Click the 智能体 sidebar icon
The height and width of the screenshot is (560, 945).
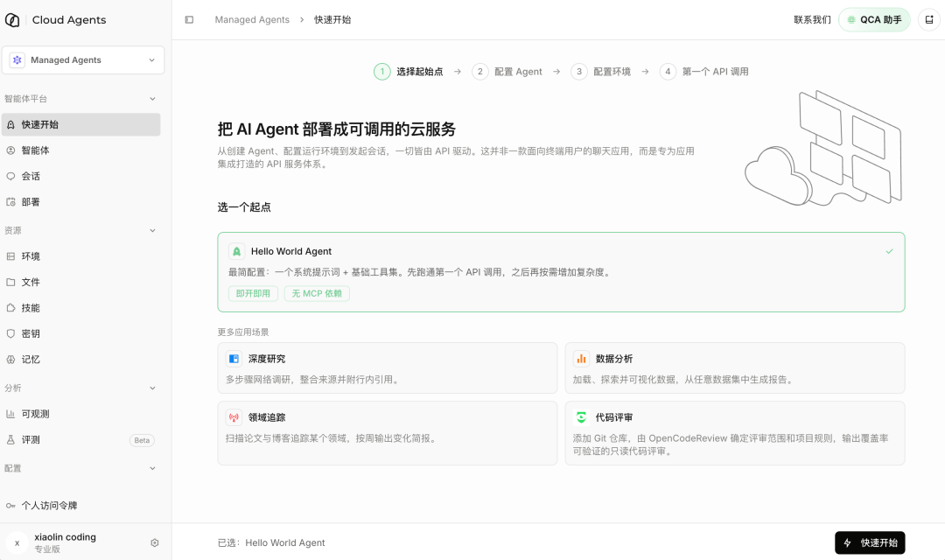[x=10, y=150]
